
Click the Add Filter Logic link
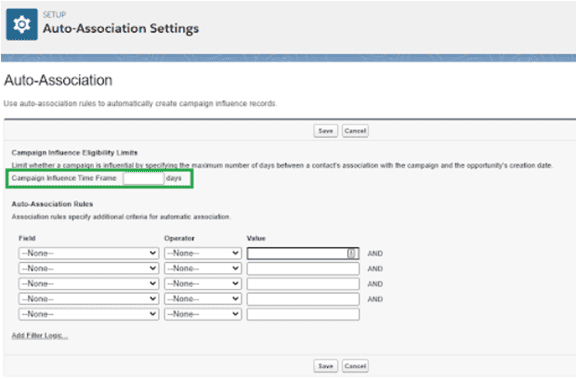pos(40,336)
